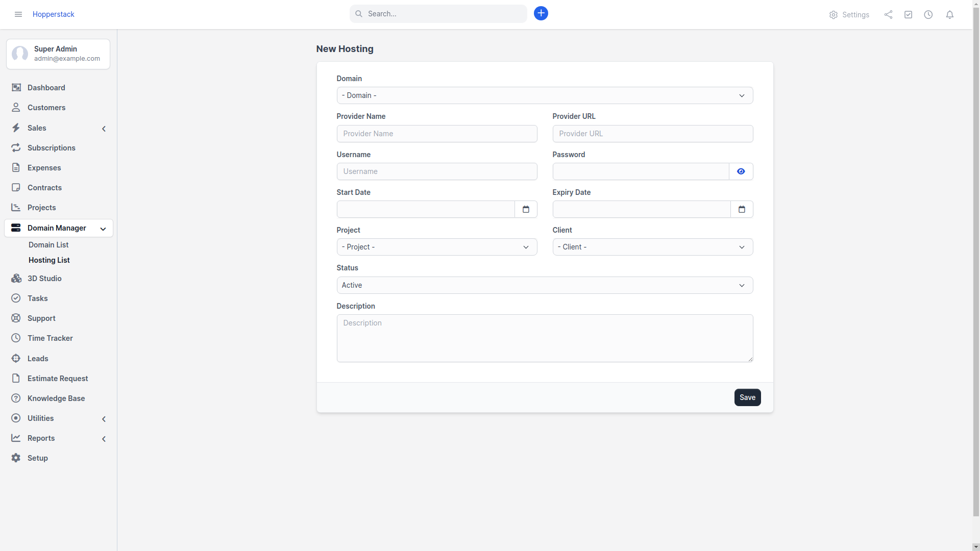The height and width of the screenshot is (551, 980).
Task: Open the Client dropdown
Action: tap(652, 247)
